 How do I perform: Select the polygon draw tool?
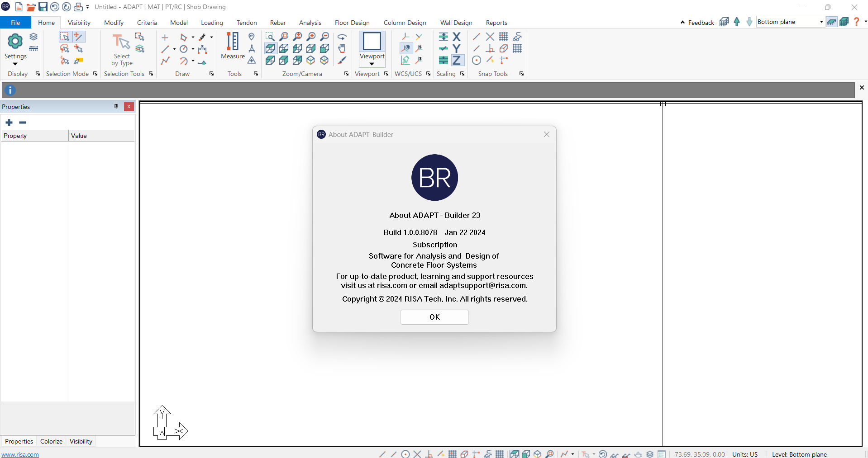[183, 37]
